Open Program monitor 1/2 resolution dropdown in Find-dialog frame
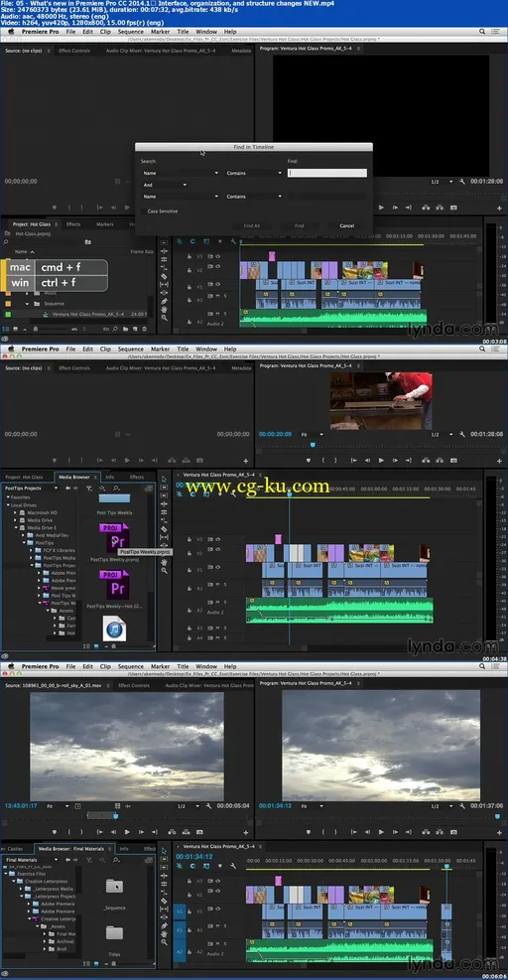This screenshot has width=508, height=980. click(441, 182)
